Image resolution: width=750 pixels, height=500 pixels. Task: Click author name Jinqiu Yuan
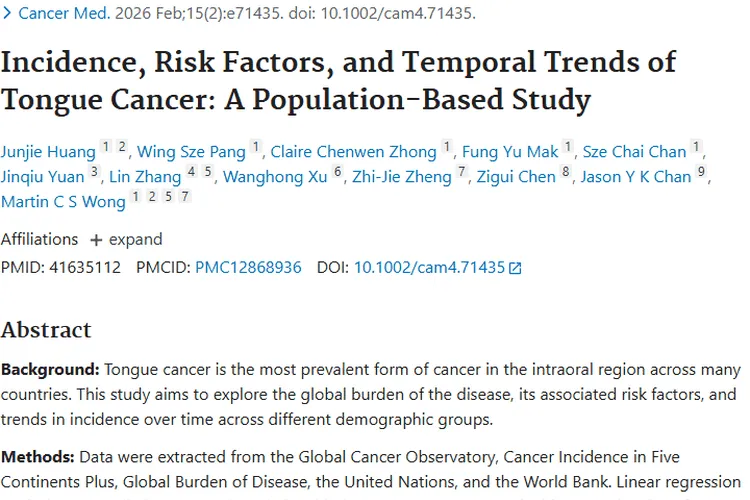point(43,177)
